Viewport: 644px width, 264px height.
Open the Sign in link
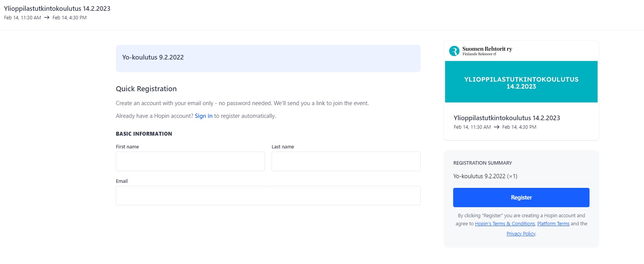coord(204,116)
